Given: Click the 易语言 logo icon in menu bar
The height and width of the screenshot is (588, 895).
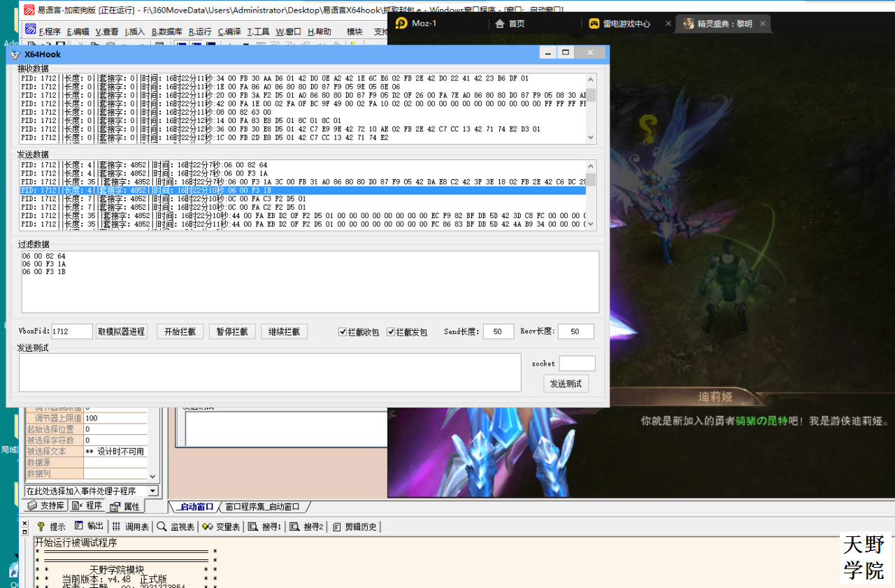Looking at the screenshot, I should (30, 31).
